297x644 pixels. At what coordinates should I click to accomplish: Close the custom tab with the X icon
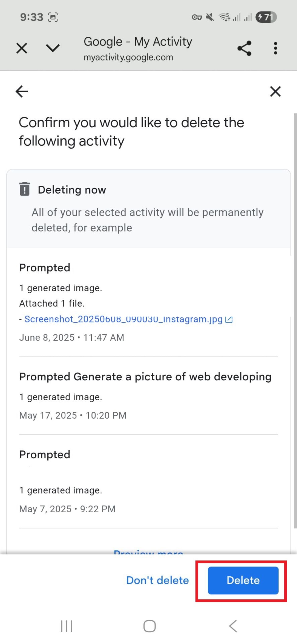[x=22, y=48]
